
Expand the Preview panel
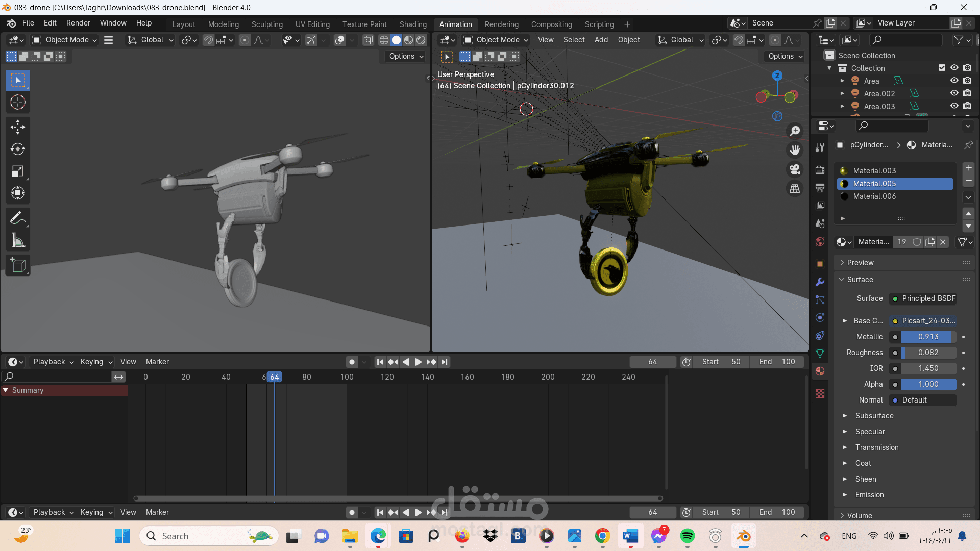[x=860, y=263]
